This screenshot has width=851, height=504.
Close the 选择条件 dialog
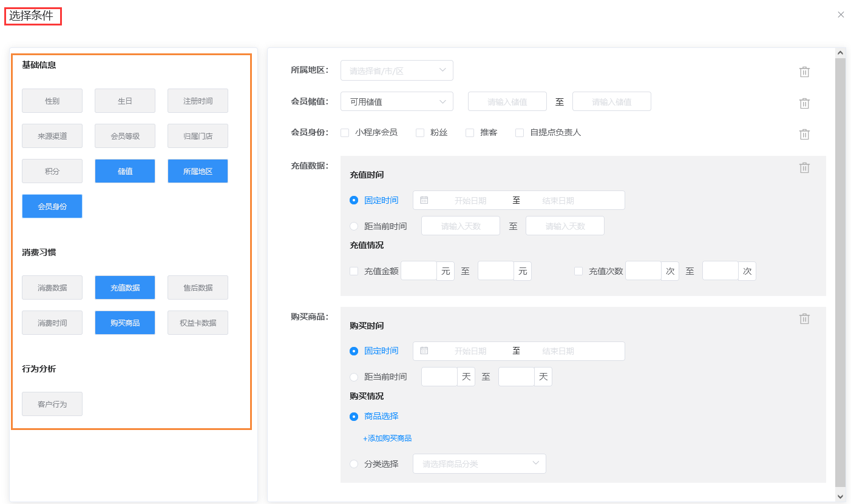pyautogui.click(x=841, y=15)
